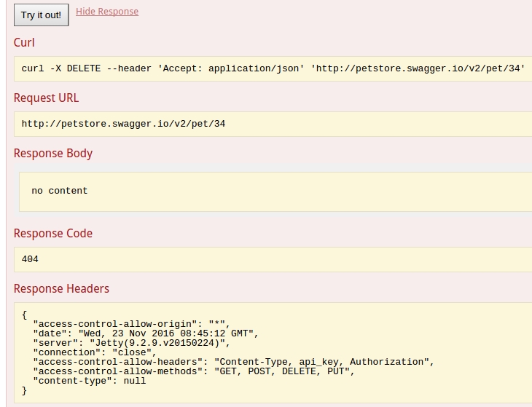532x407 pixels.
Task: Click the "Response Headers" section heading
Action: pos(61,289)
